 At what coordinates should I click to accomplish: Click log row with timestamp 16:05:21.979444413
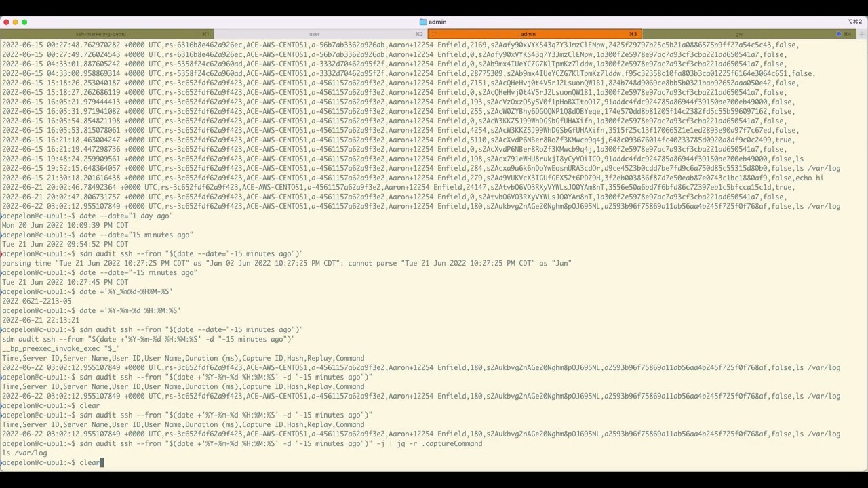398,102
